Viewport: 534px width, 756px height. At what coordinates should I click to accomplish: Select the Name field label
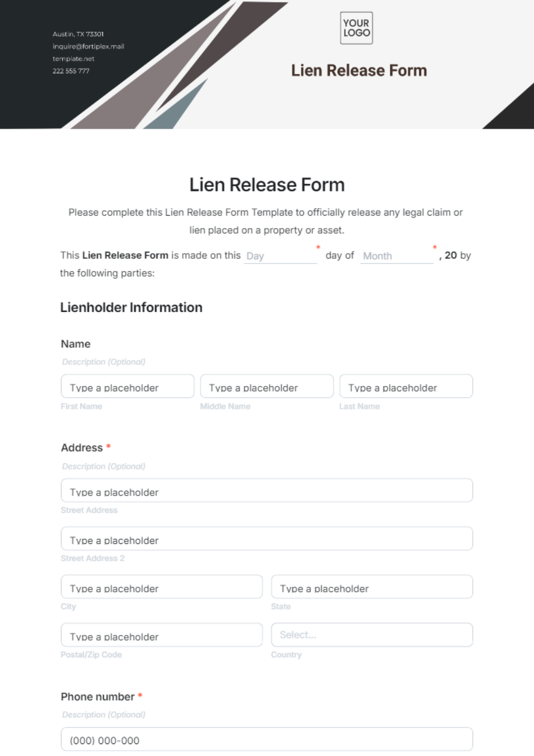tap(76, 344)
